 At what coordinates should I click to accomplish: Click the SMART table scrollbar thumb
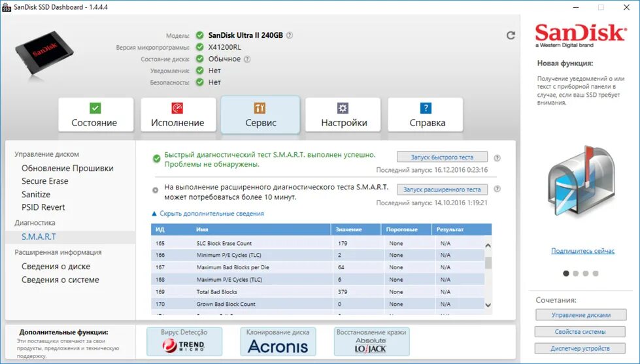[x=488, y=263]
